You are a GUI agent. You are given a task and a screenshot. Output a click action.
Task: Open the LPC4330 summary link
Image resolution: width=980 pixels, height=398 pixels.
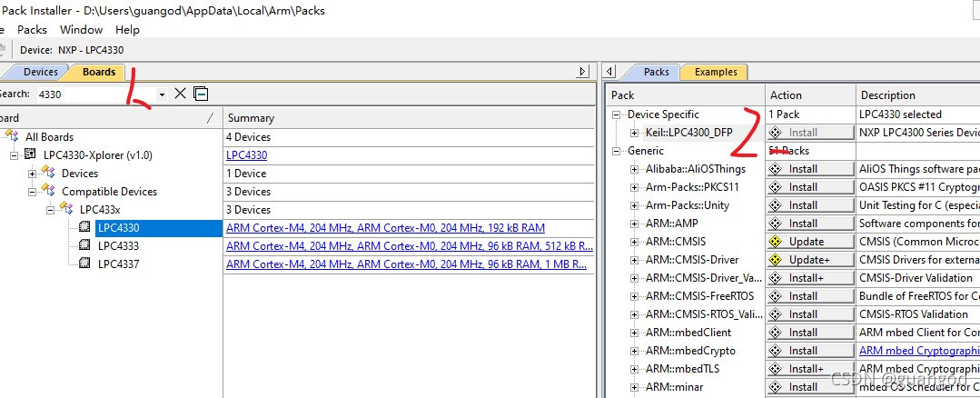(246, 155)
